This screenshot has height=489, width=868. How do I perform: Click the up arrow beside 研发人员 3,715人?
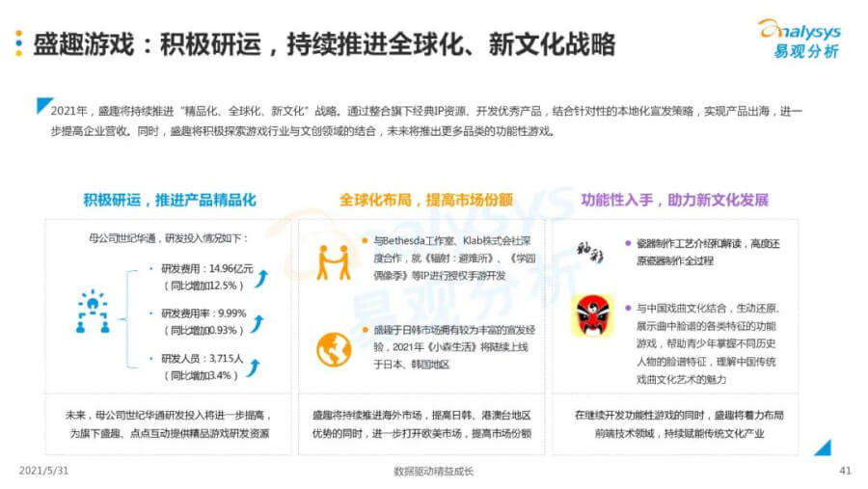pos(253,368)
